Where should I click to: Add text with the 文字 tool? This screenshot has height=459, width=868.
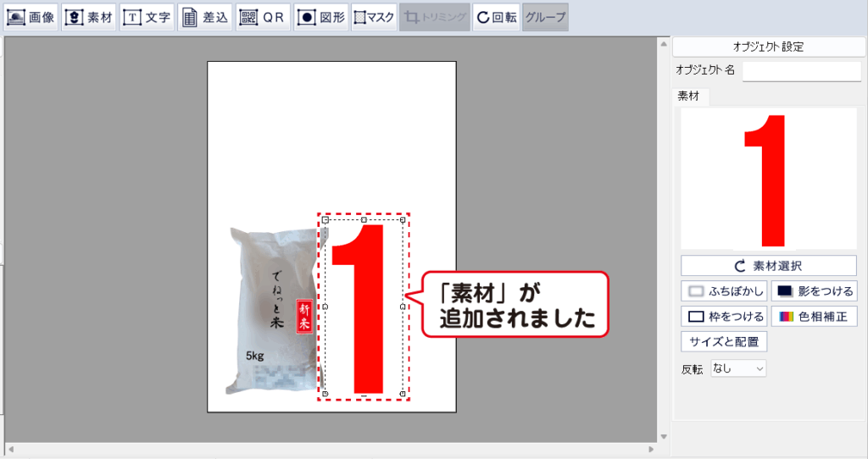pyautogui.click(x=147, y=17)
